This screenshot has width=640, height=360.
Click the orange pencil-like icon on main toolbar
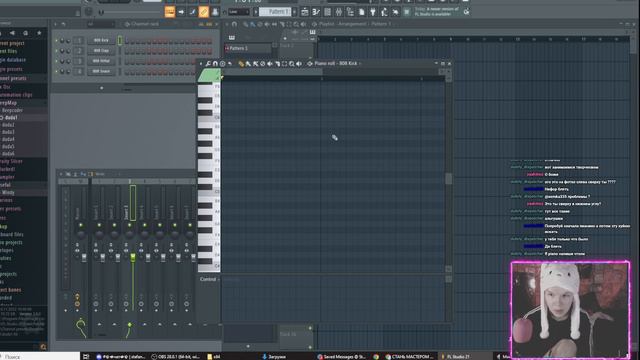pyautogui.click(x=204, y=12)
